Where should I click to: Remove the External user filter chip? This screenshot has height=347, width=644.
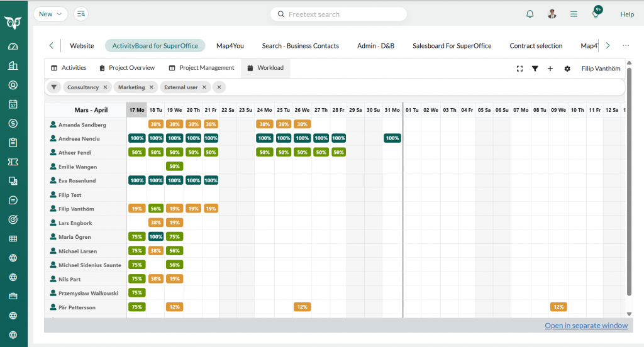204,87
